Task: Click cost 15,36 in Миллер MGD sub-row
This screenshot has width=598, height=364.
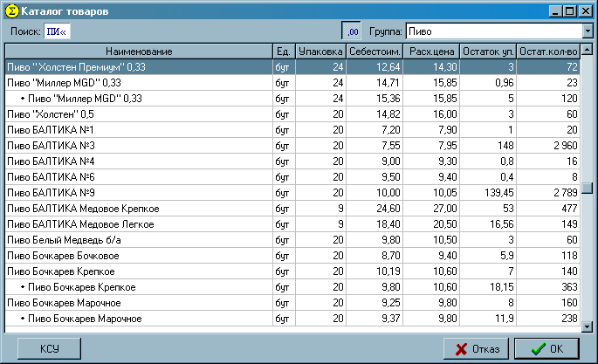Action: pyautogui.click(x=388, y=99)
